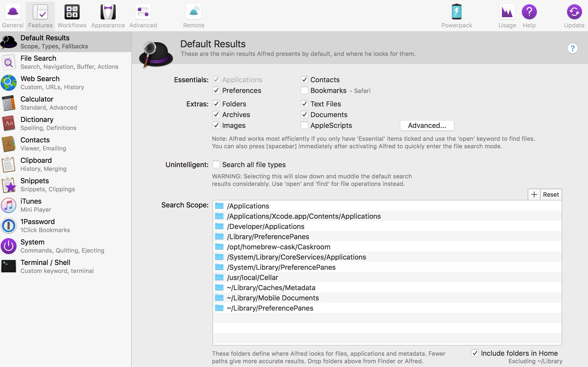Select /System/Library/PreferencePanes row
588x367 pixels.
pos(387,267)
